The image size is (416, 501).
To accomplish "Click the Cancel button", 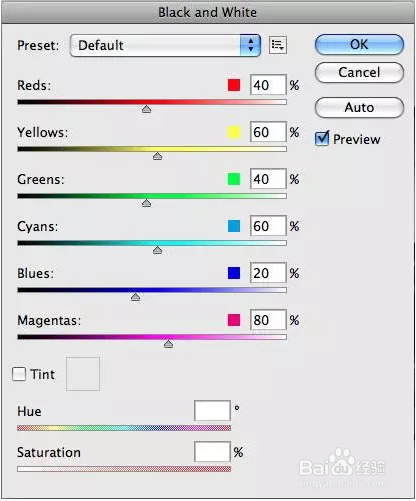I will 359,72.
